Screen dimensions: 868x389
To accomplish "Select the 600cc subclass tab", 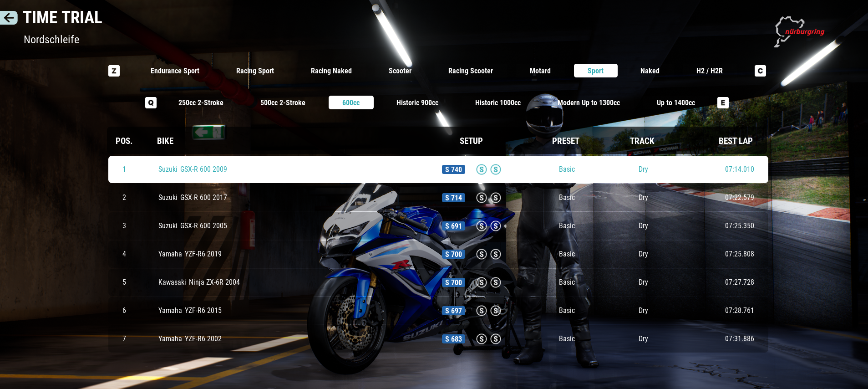I will (x=351, y=102).
